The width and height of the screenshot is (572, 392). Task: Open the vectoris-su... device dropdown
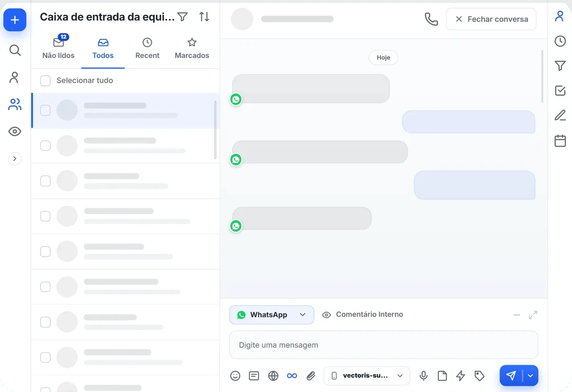tap(367, 376)
